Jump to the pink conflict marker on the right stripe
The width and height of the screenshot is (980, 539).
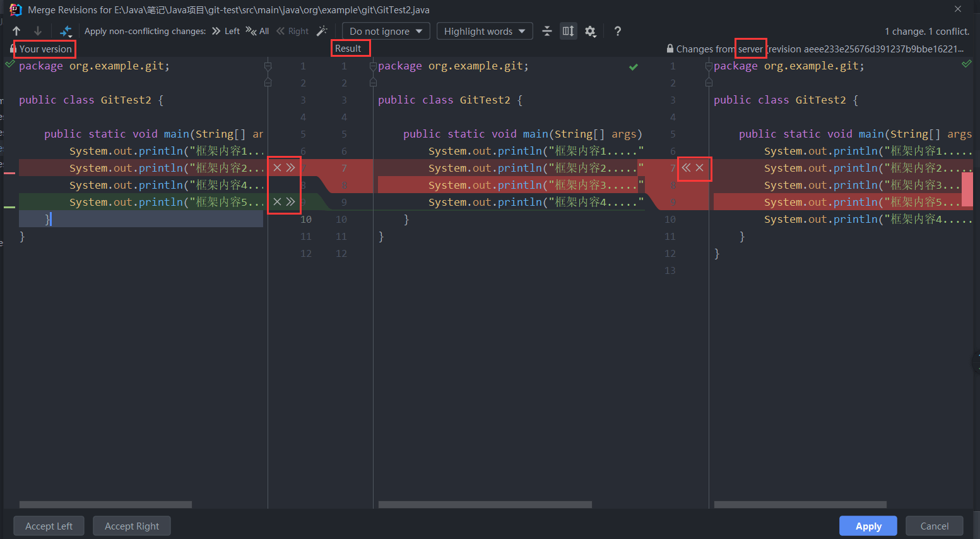pos(967,189)
